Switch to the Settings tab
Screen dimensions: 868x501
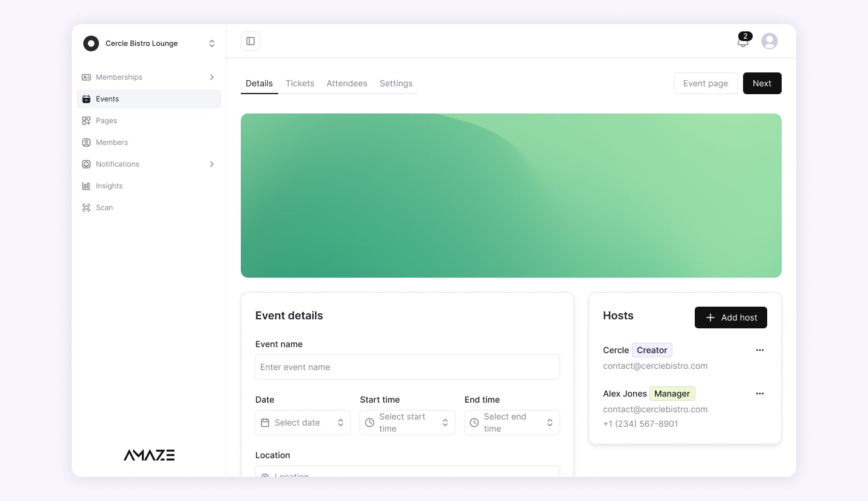396,83
